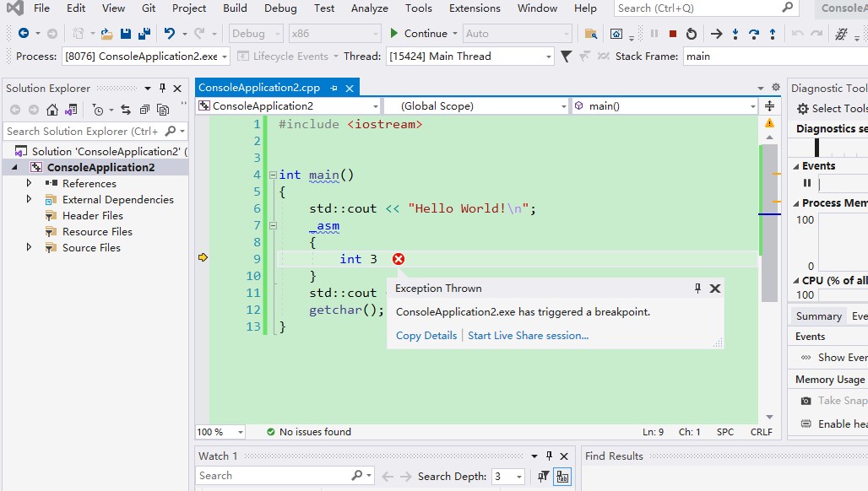Select Header Files folder in Solution Explorer
Viewport: 868px width, 491px height.
tap(92, 216)
